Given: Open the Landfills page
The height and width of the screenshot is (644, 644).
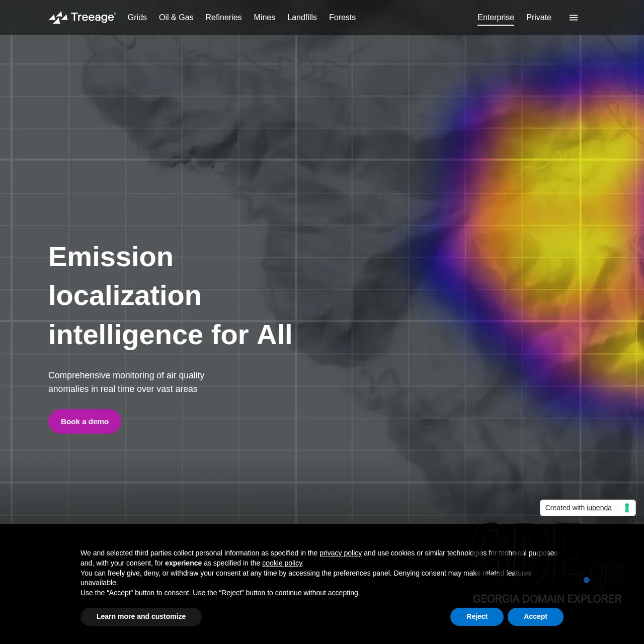Looking at the screenshot, I should (302, 17).
